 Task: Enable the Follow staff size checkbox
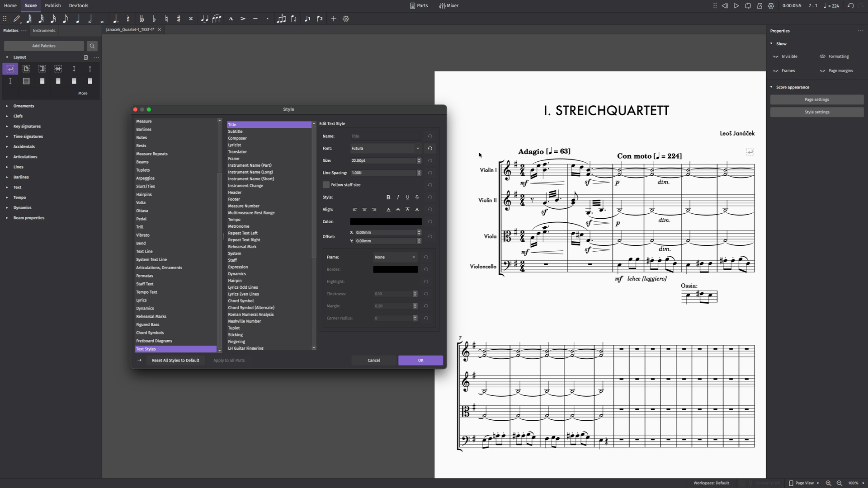tap(326, 185)
